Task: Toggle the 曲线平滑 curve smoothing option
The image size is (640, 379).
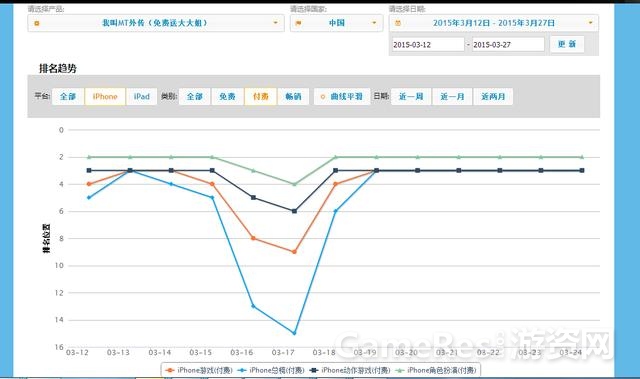Action: (342, 97)
